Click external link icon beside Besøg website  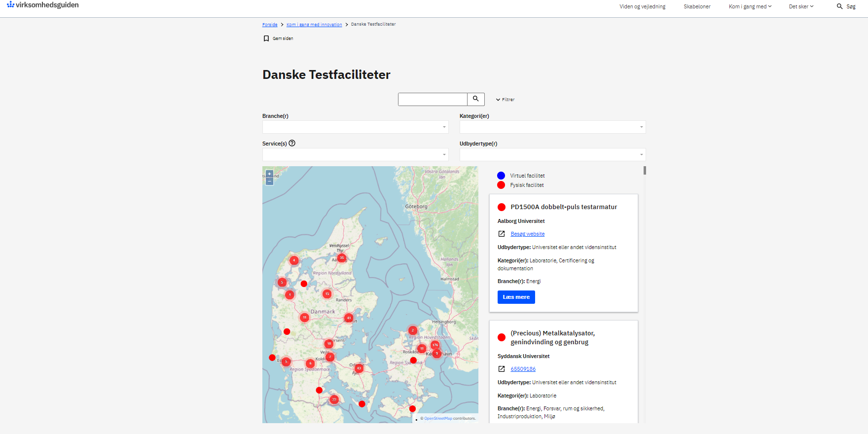pos(502,234)
